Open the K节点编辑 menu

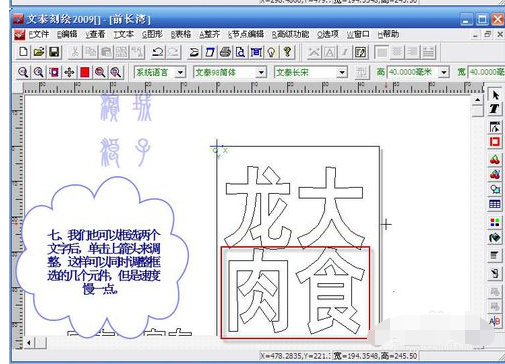[246, 34]
